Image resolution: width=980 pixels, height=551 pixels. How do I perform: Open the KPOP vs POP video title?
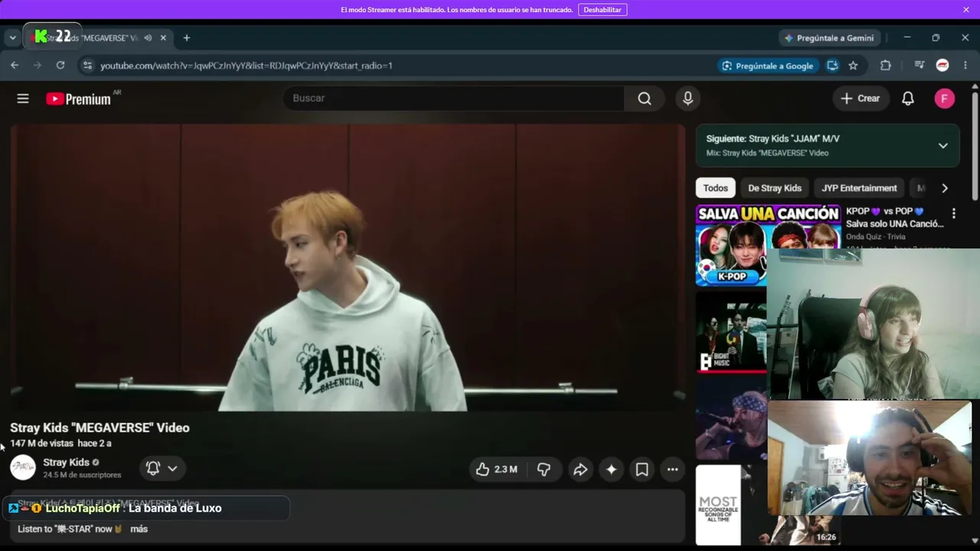click(894, 217)
